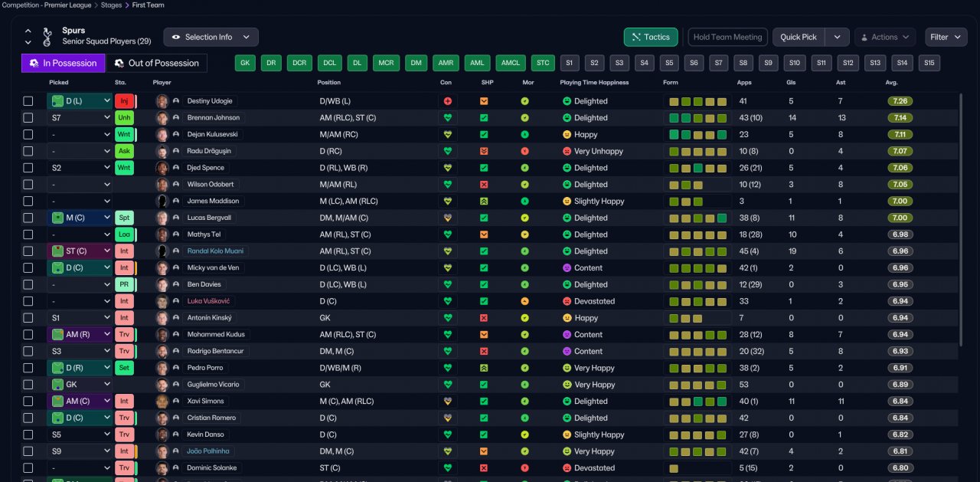Open the Selection Info dropdown
Screen dimensions: 980x482
click(211, 37)
